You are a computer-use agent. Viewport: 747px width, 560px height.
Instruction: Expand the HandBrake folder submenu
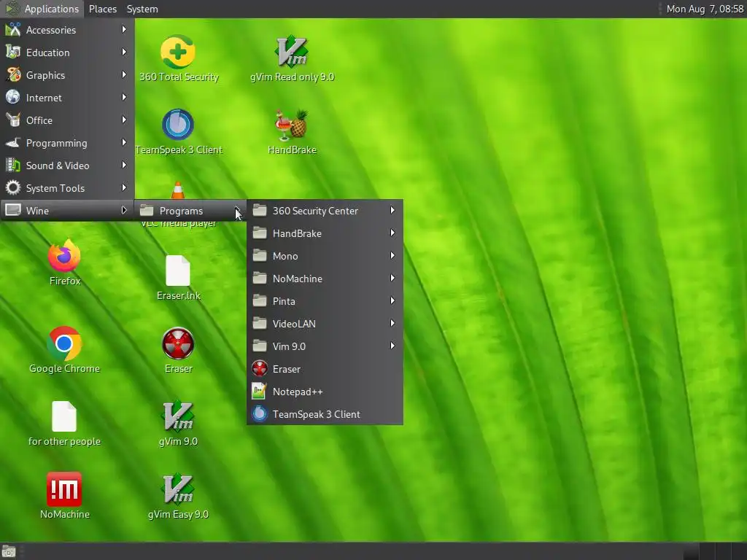(x=325, y=233)
